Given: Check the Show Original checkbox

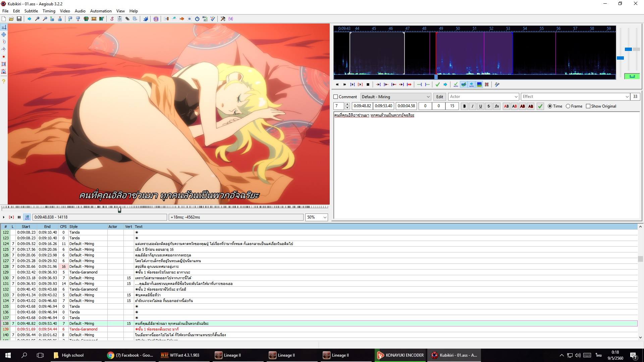Looking at the screenshot, I should pyautogui.click(x=588, y=106).
